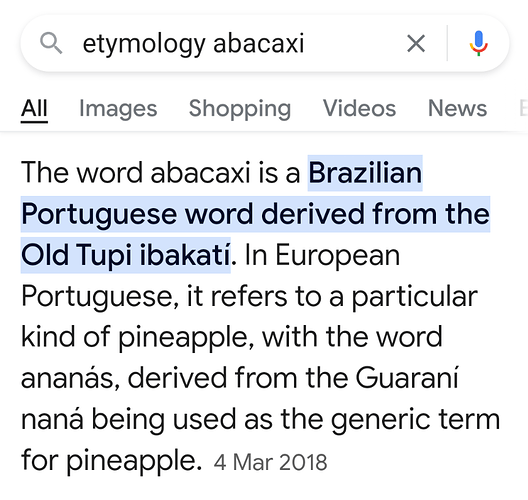
Task: Switch to the Images tab
Action: pos(118,108)
